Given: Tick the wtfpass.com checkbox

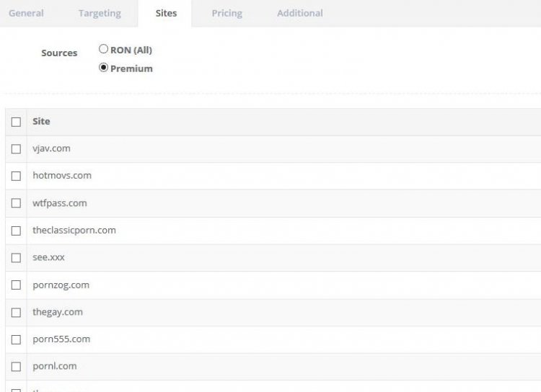Looking at the screenshot, I should 16,203.
